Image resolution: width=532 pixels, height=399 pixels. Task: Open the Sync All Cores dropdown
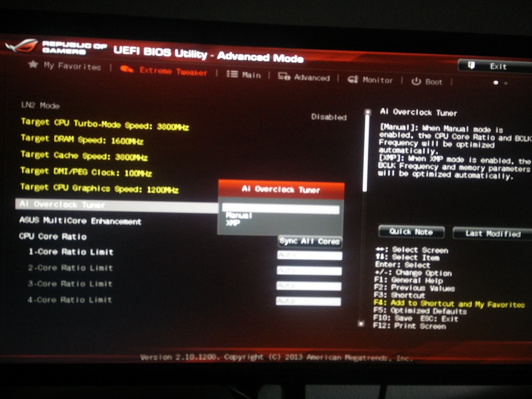310,241
